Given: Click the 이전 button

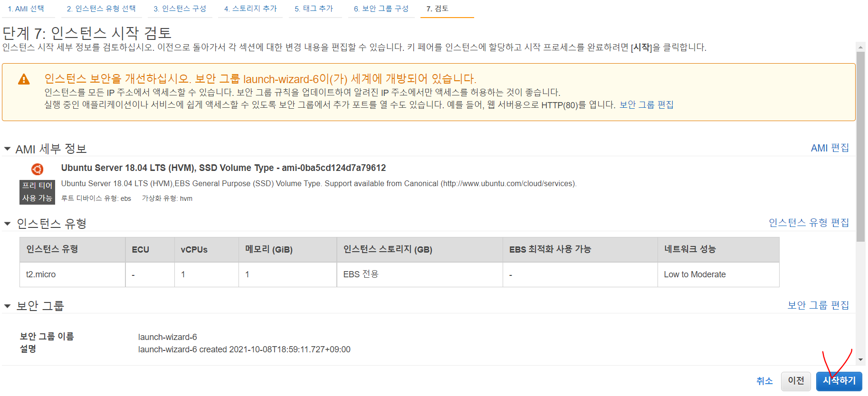Looking at the screenshot, I should click(x=796, y=381).
